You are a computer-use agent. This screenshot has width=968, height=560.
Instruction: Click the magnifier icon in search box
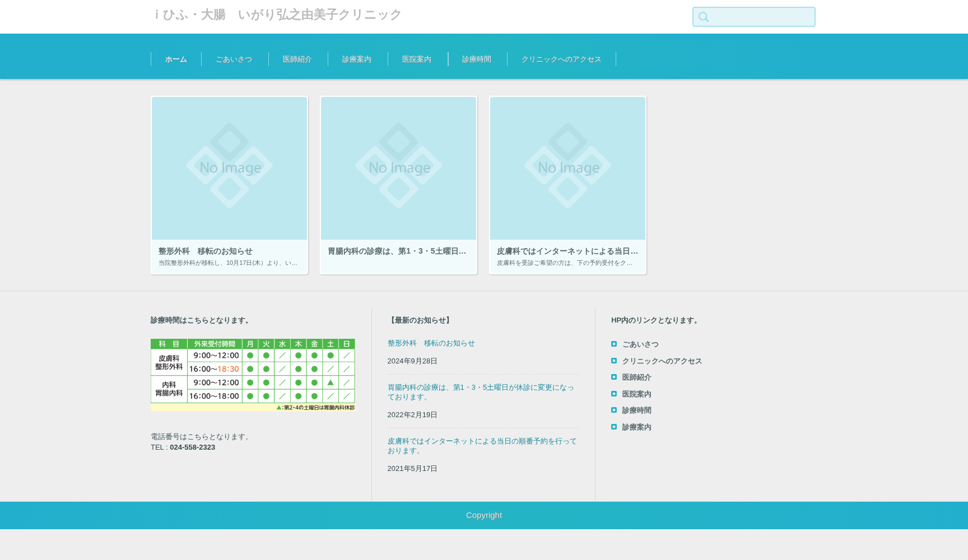(x=704, y=17)
